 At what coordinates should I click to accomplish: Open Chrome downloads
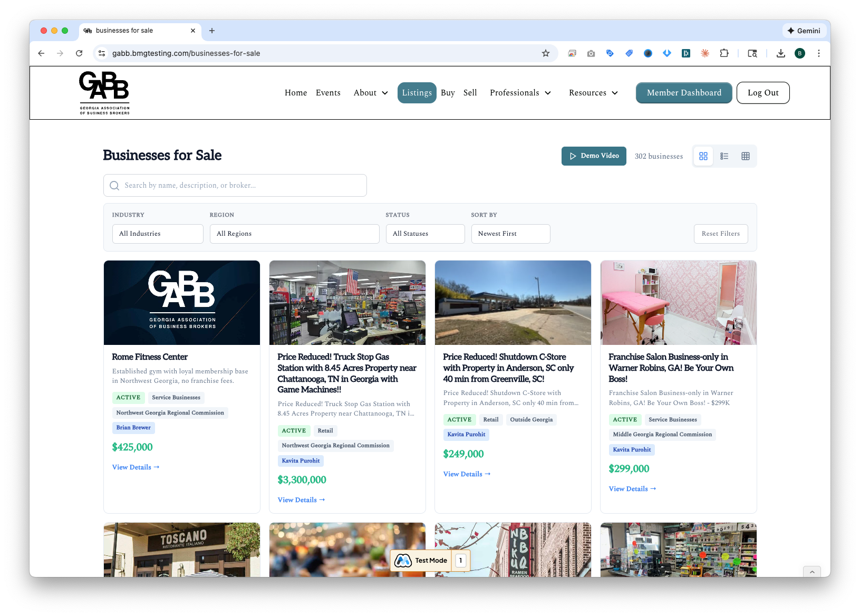[781, 53]
